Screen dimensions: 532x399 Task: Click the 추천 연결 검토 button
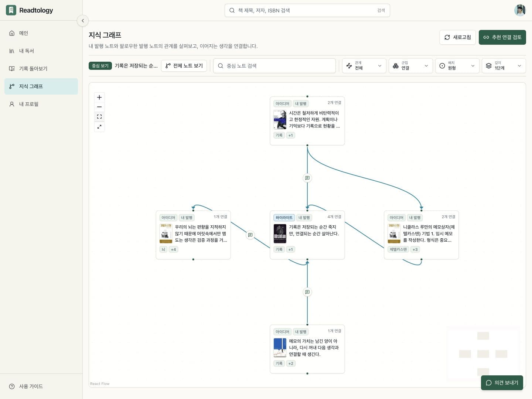coord(502,37)
